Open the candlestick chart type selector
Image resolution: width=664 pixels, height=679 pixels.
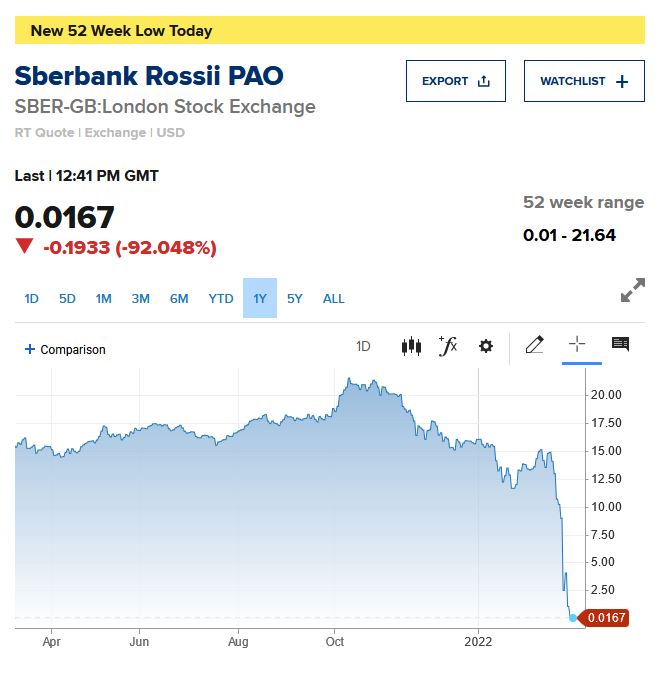[411, 346]
